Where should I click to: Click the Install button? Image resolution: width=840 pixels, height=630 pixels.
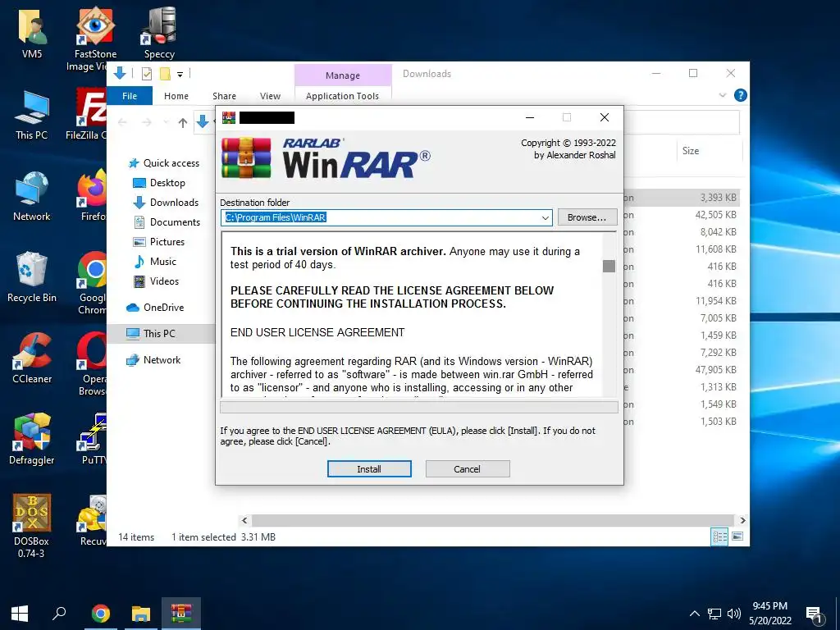coord(369,468)
